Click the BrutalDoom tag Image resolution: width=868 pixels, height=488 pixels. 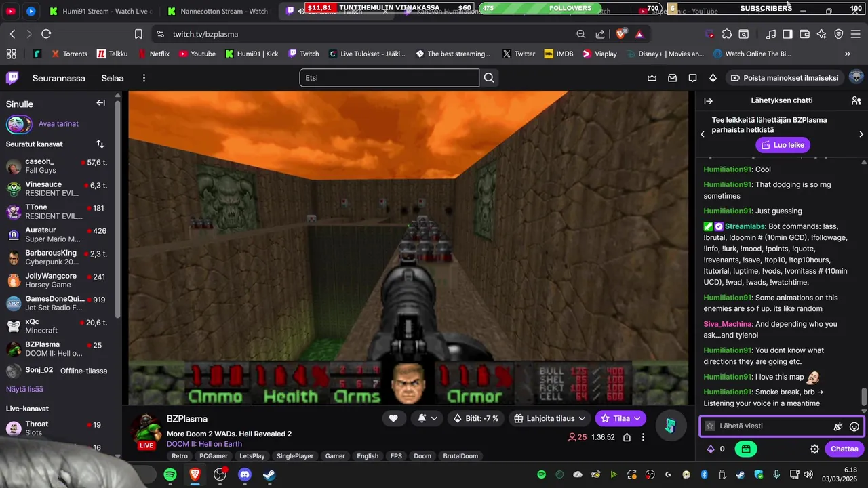[460, 456]
